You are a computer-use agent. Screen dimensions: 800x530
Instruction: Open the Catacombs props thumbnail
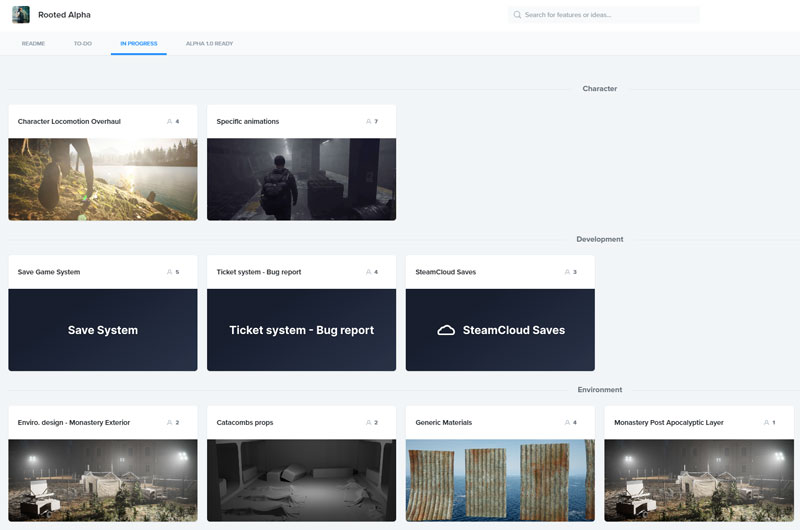point(301,479)
